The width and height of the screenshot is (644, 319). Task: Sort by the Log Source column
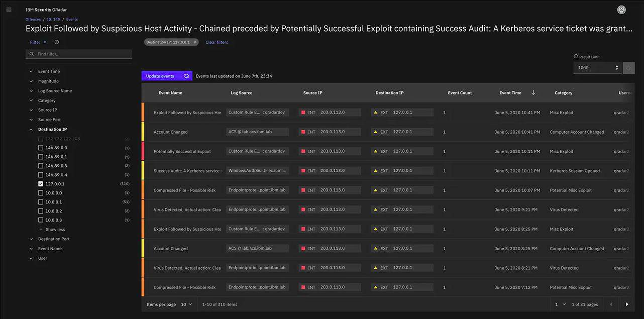tap(242, 93)
